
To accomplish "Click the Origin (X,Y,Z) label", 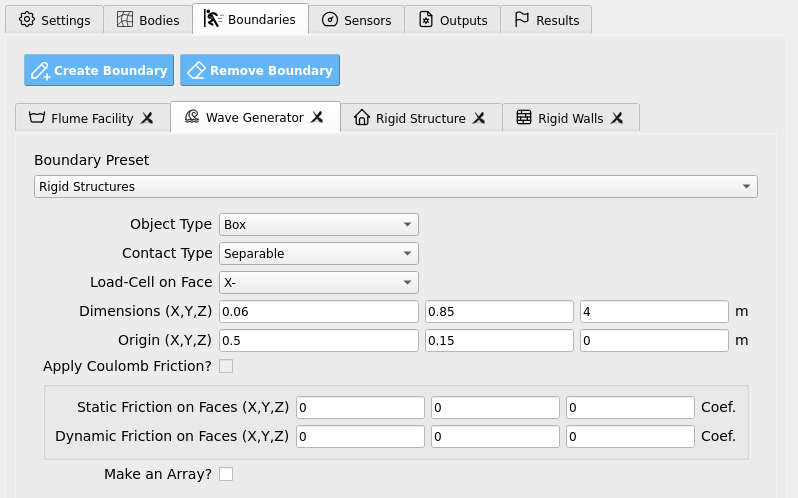I will [x=164, y=340].
